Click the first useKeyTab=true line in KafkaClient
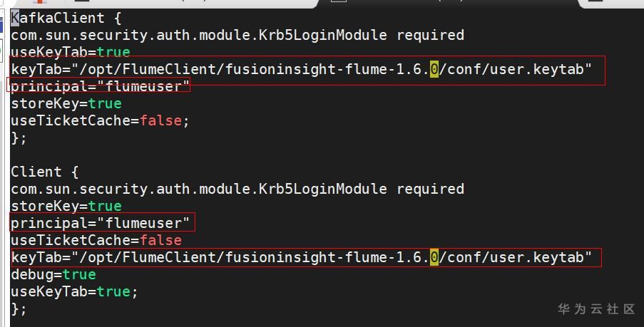 click(70, 52)
